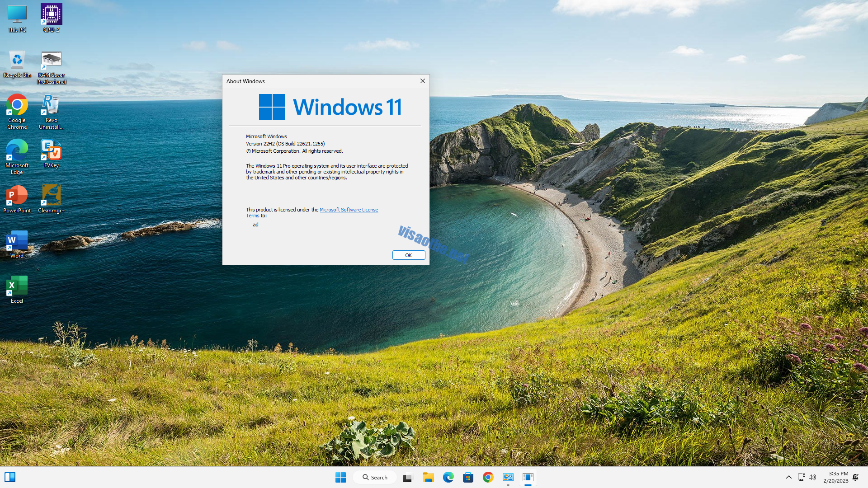
Task: Open This PC desktop icon
Action: pos(17,19)
